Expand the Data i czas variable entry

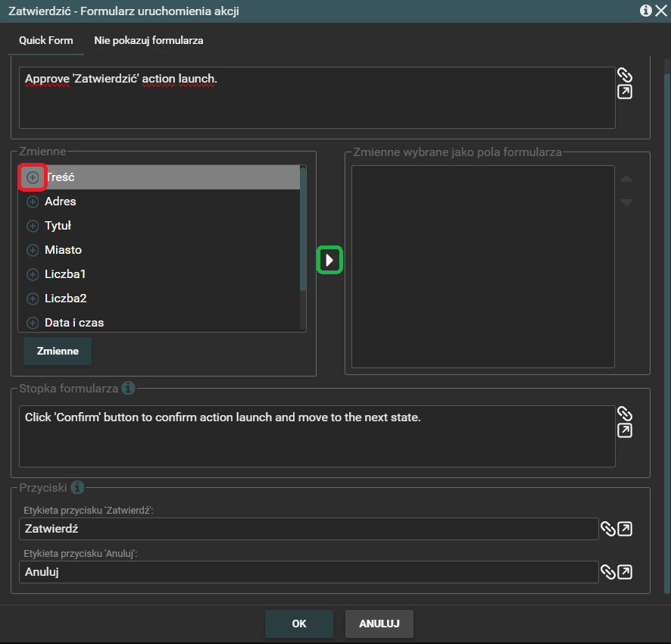(x=33, y=323)
